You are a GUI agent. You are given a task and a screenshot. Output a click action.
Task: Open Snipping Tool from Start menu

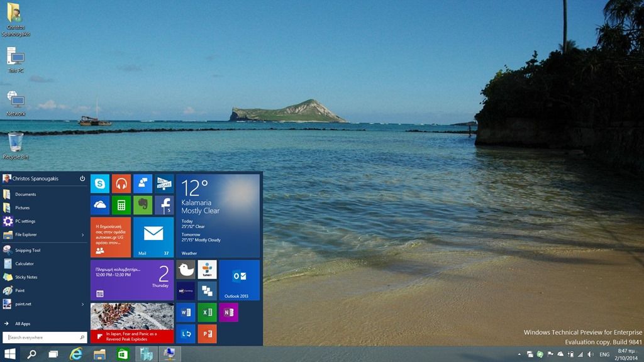28,250
